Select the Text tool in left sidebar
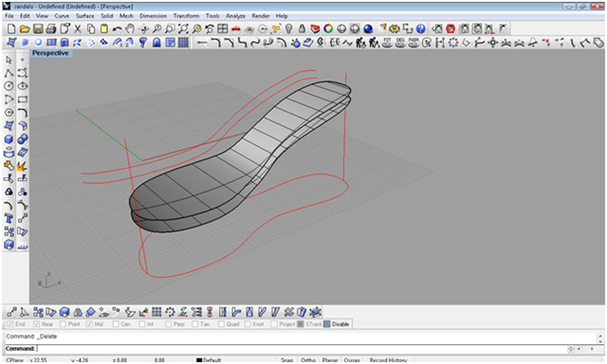This screenshot has height=364, width=607. pos(9,219)
